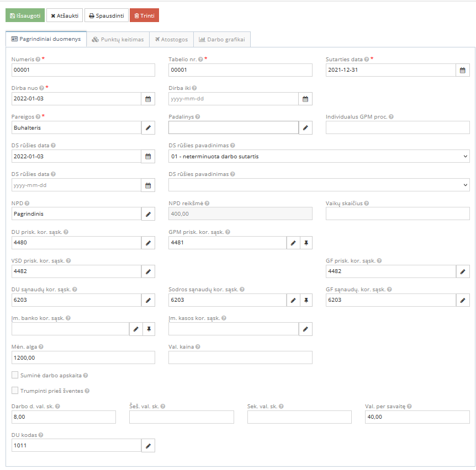Edit DU kodas with pencil icon
The height and width of the screenshot is (470, 476).
[148, 445]
